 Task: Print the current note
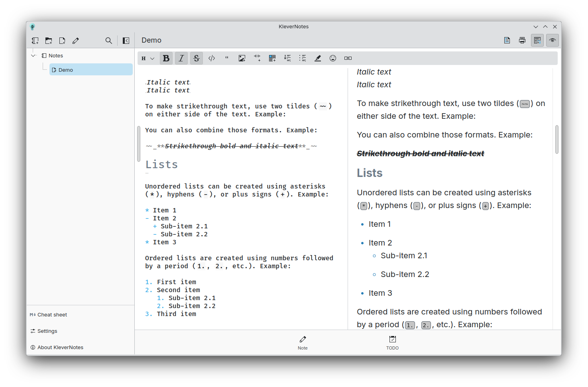pyautogui.click(x=522, y=40)
